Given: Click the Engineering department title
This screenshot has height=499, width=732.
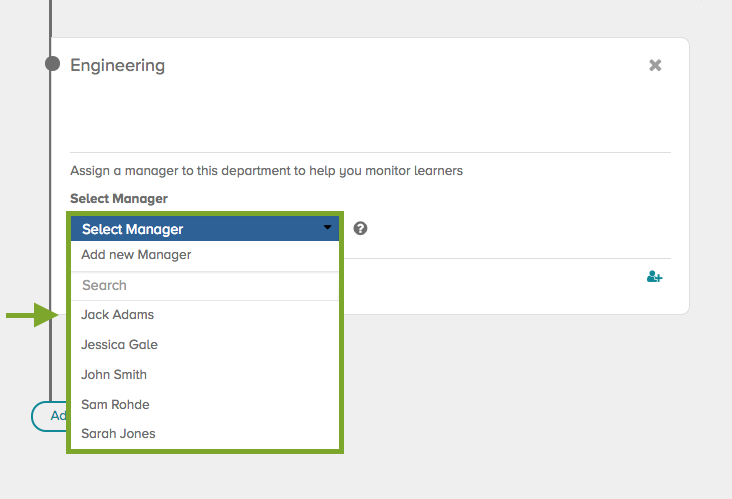Looking at the screenshot, I should click(117, 66).
